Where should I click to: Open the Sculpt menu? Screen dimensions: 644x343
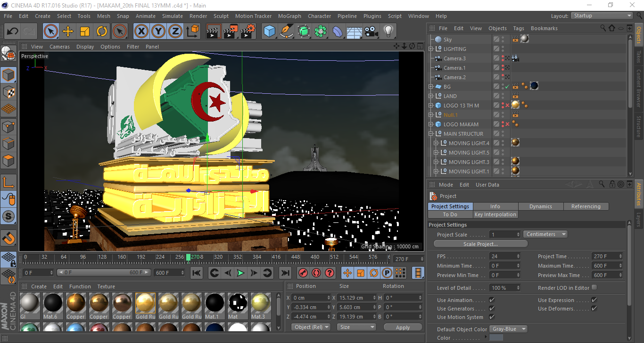point(221,16)
